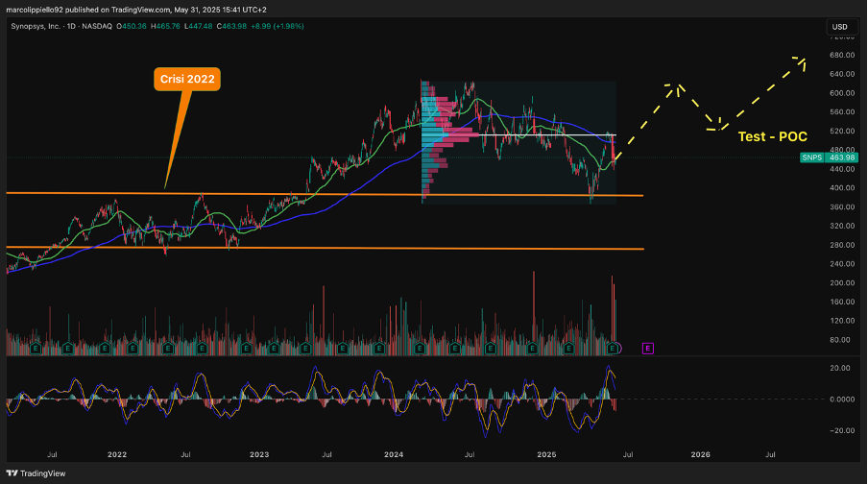Click the 400.00 price axis label

click(842, 187)
